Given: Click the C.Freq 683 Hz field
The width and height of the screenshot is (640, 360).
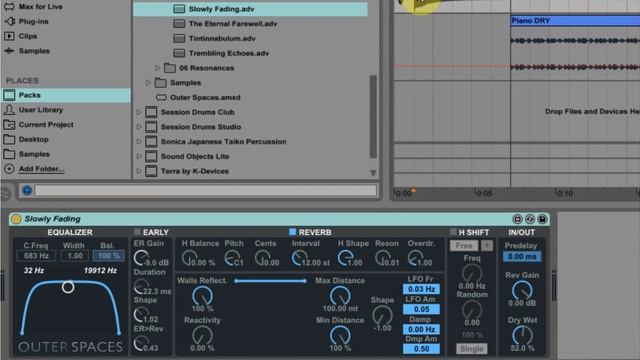Looking at the screenshot, I should (36, 256).
